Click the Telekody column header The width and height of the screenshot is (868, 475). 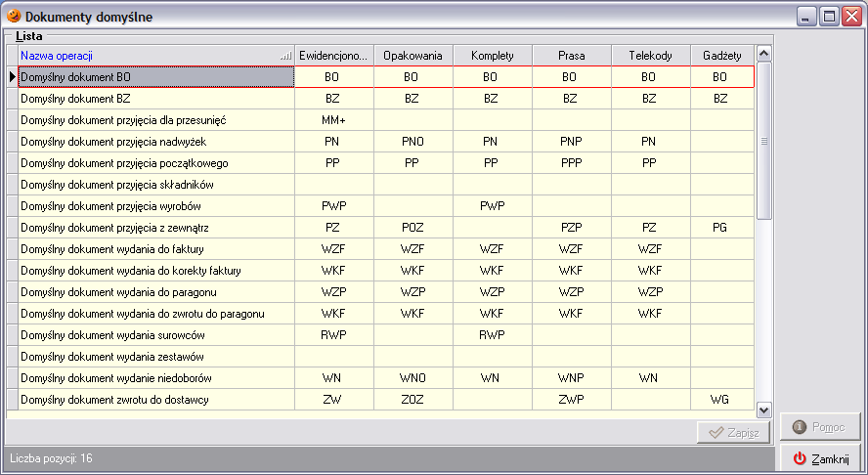(x=651, y=56)
